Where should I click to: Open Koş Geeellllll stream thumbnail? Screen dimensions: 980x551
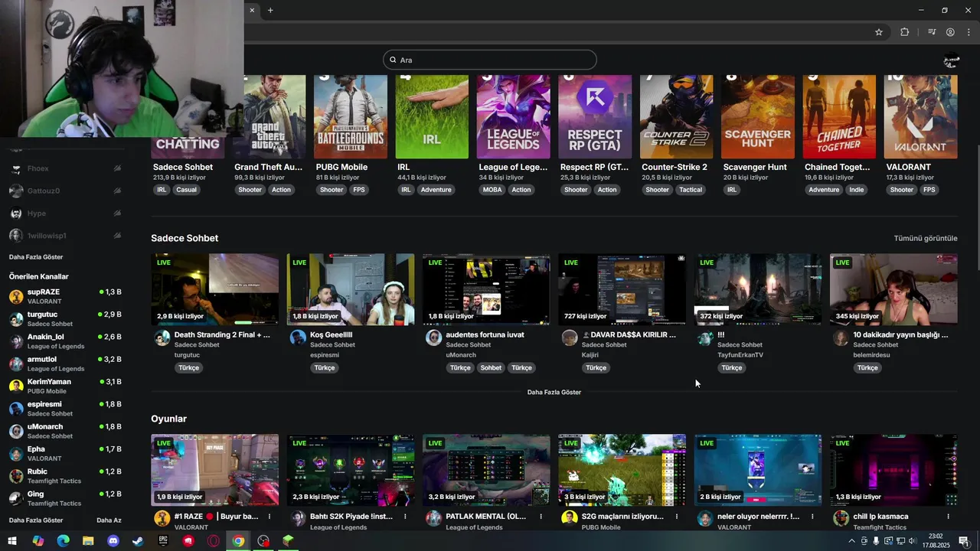click(x=351, y=289)
